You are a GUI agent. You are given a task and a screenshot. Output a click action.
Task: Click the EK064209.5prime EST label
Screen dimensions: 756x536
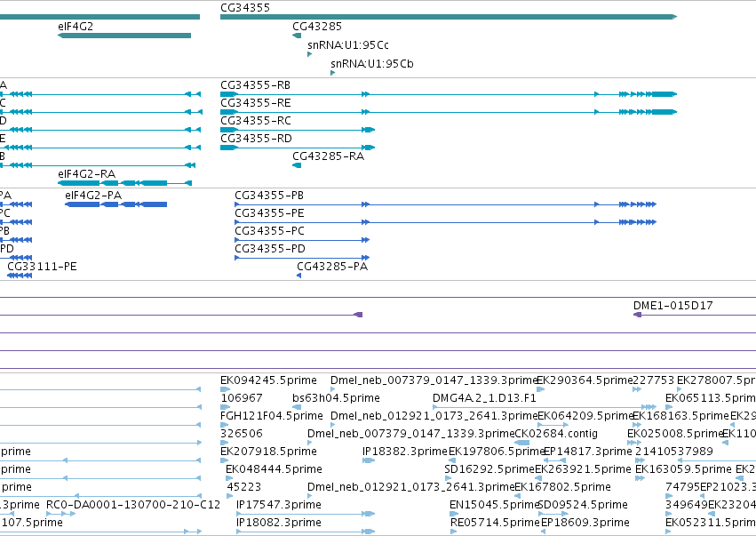click(585, 416)
